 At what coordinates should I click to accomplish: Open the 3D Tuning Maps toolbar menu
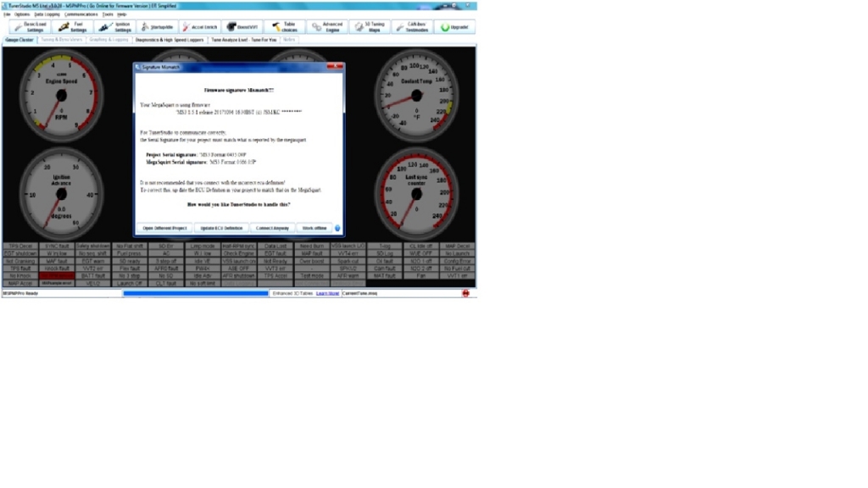(370, 27)
